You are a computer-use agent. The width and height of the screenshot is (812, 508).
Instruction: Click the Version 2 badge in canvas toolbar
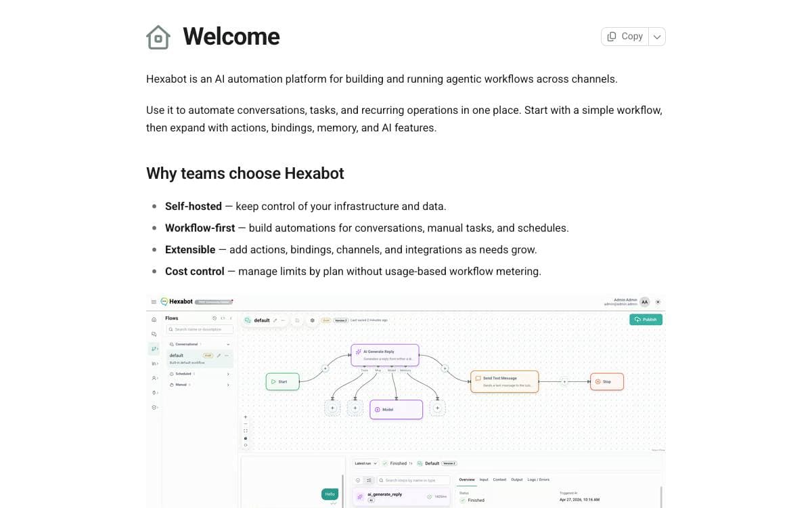pos(341,320)
